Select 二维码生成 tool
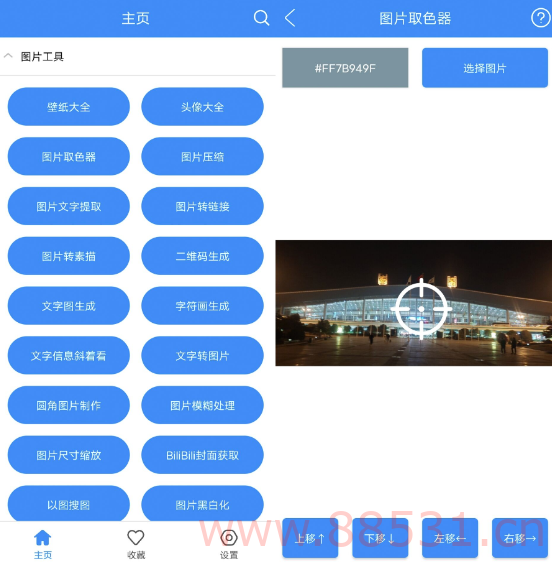The height and width of the screenshot is (562, 552). click(202, 256)
